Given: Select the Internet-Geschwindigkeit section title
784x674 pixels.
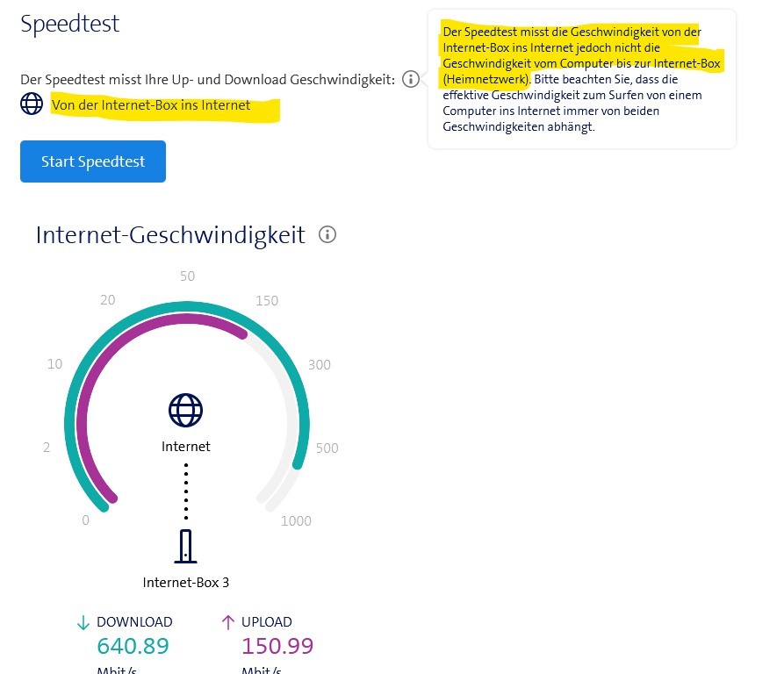Looking at the screenshot, I should coord(170,234).
